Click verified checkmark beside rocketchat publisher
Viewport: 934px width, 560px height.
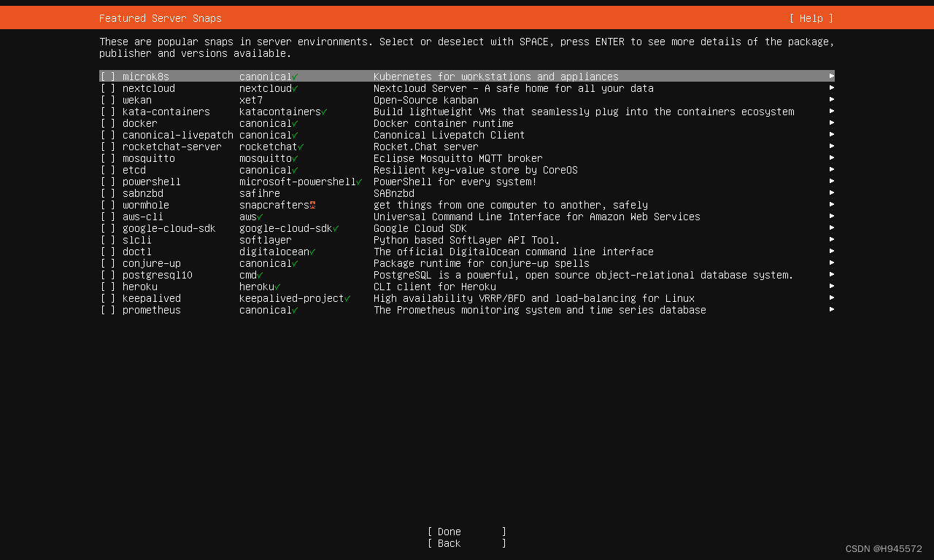(x=301, y=147)
